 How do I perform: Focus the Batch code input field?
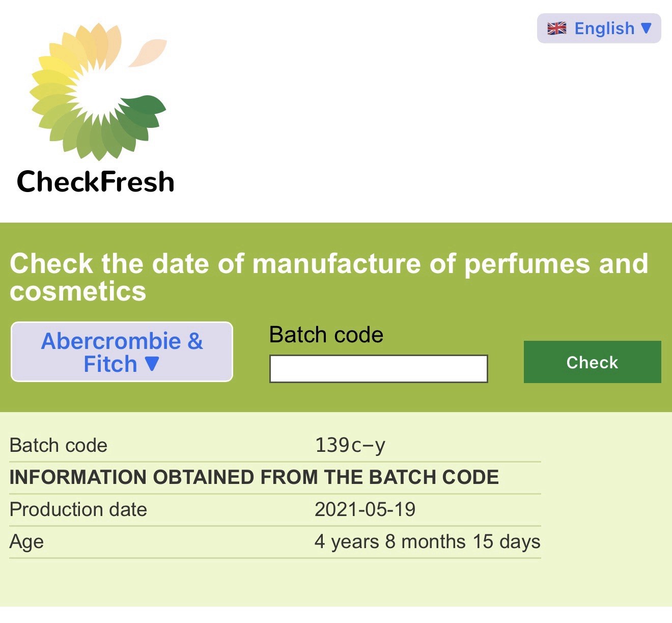(x=378, y=369)
